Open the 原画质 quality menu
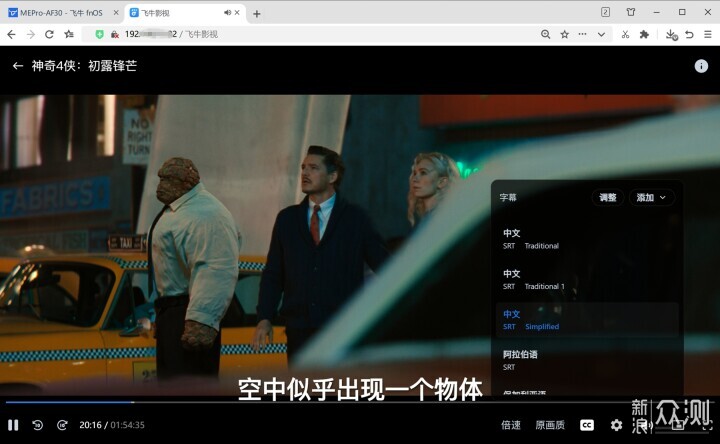 point(550,425)
